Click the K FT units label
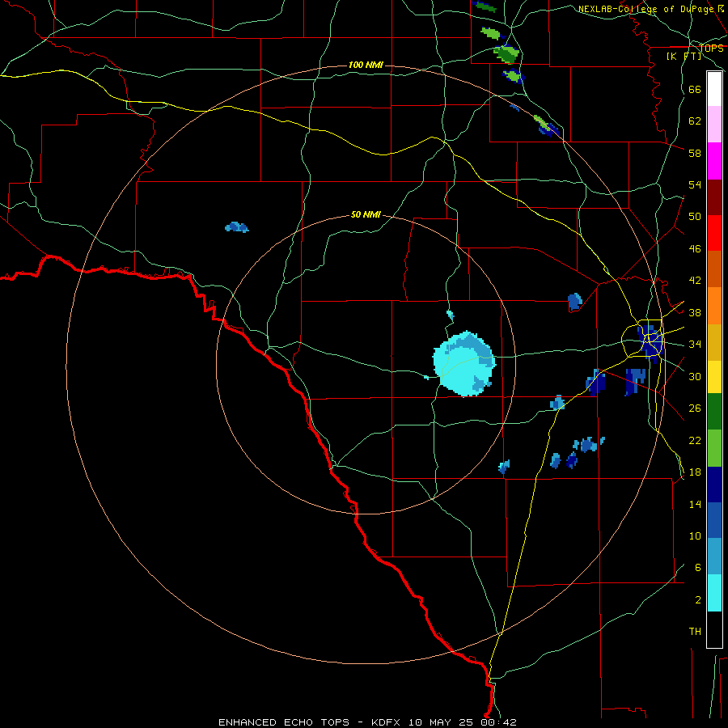 tap(684, 56)
